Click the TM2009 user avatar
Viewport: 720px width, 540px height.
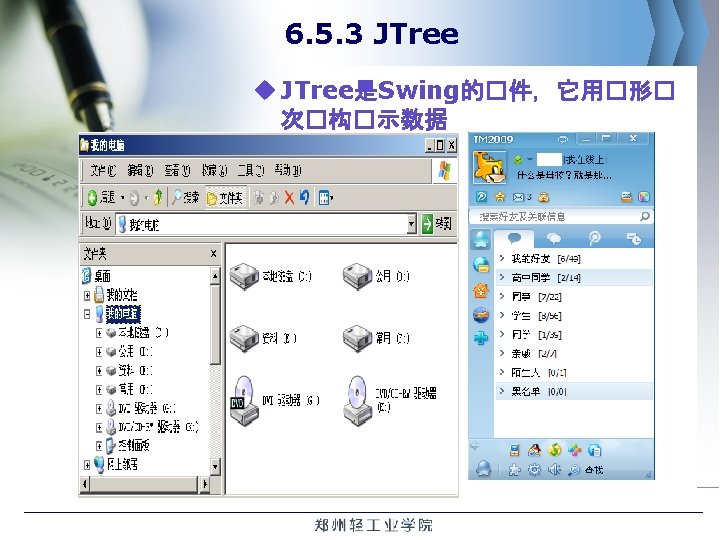coord(489,167)
